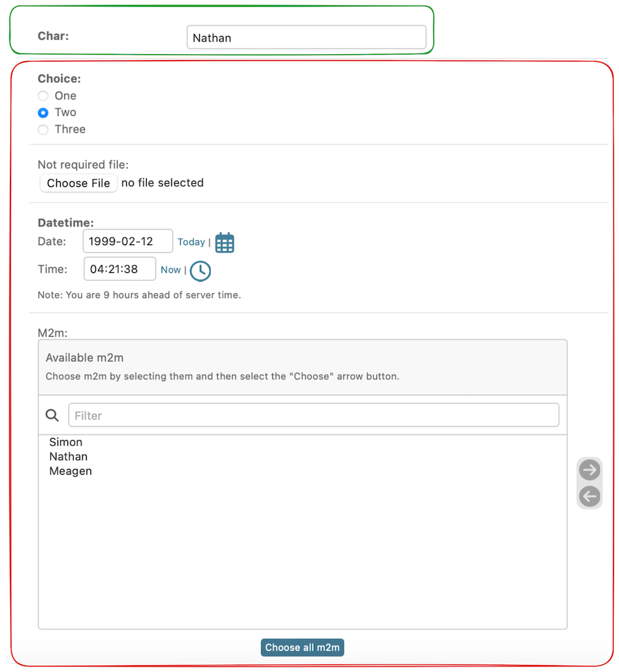The image size is (619, 672).
Task: Click into the Filter search box
Action: pyautogui.click(x=313, y=415)
